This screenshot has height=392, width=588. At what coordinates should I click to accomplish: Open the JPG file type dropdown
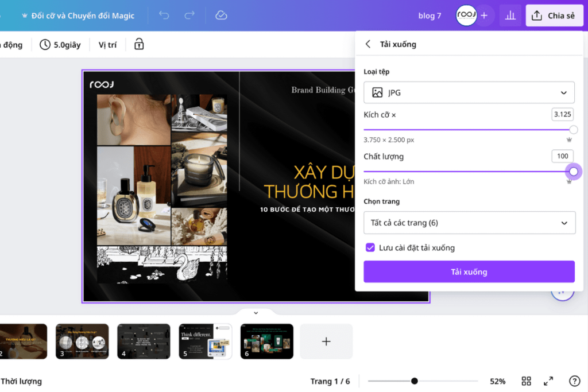(469, 92)
